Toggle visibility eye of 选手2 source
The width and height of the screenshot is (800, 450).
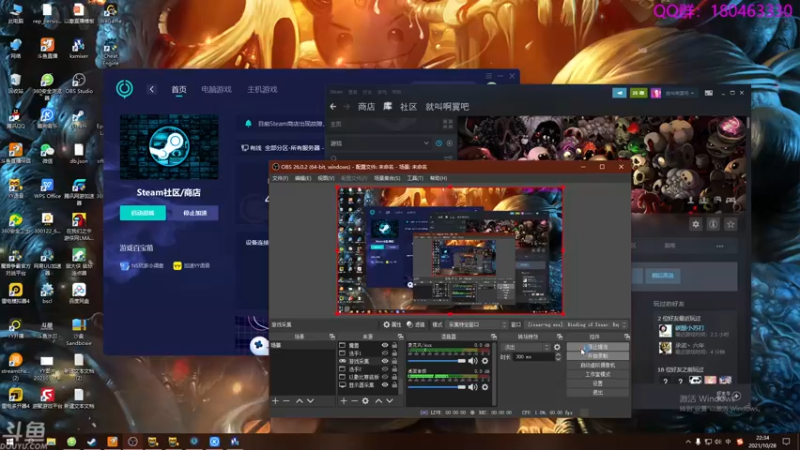(385, 369)
